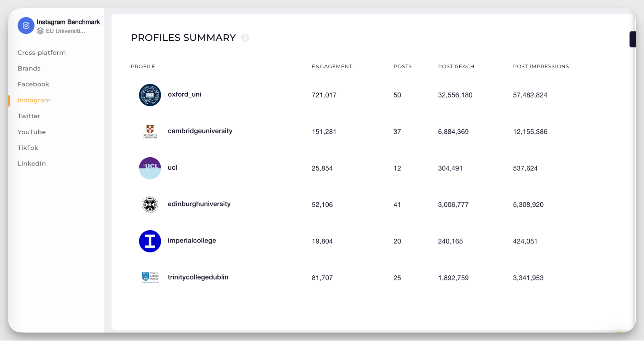This screenshot has height=341, width=644.
Task: Click the PROFILES SUMMARY heading
Action: (x=183, y=38)
